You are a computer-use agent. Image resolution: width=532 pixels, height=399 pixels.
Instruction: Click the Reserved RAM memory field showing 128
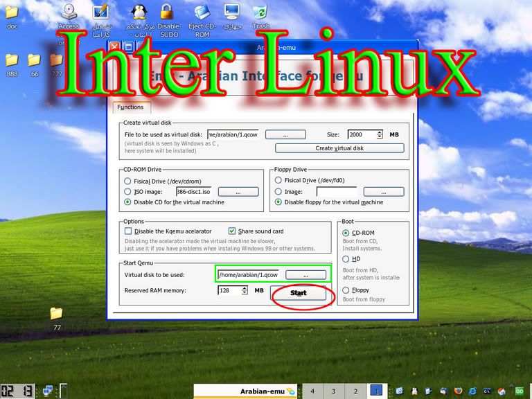230,290
